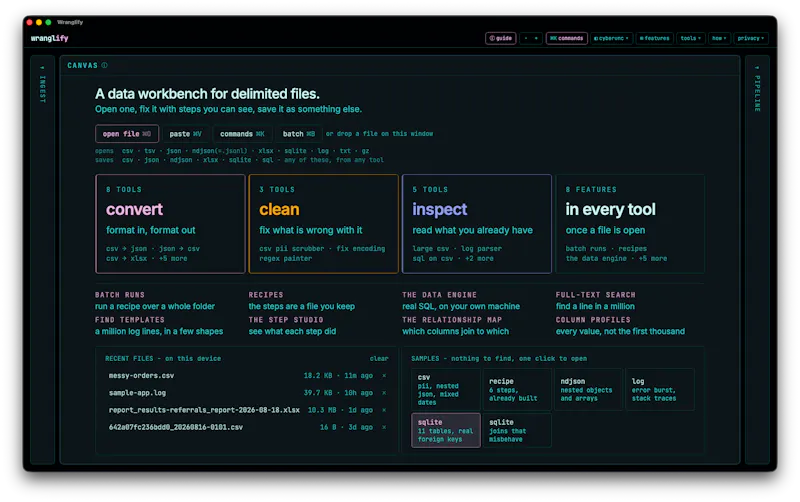Remove messy-orders.csv from recent files
The width and height of the screenshot is (800, 502).
[x=384, y=375]
